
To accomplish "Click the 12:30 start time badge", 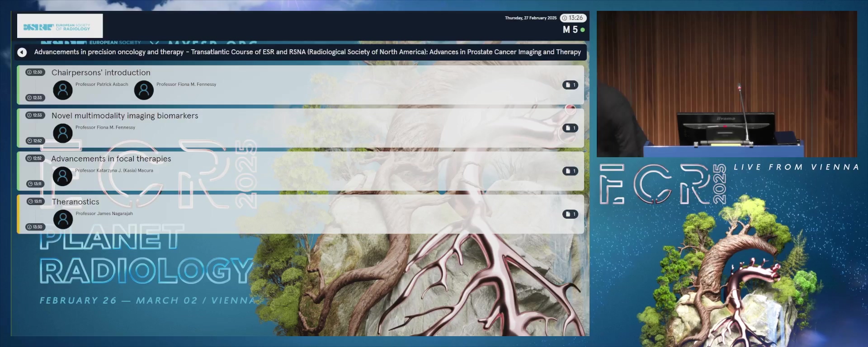I will coord(35,72).
